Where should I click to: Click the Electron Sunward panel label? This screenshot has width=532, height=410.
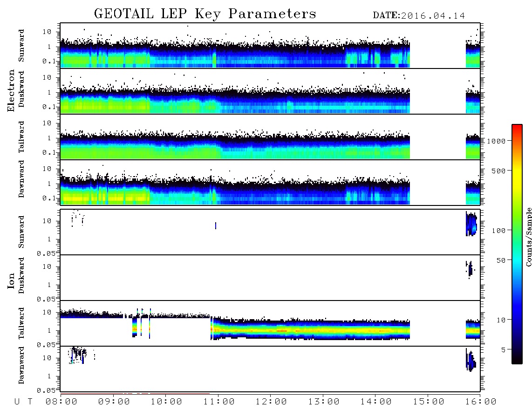(x=21, y=46)
